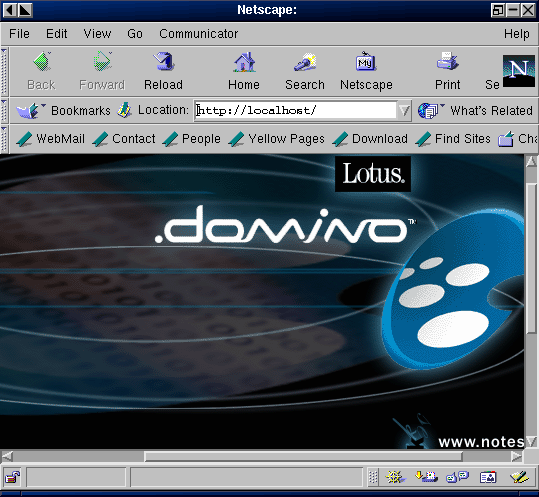Open the View menu

(97, 34)
